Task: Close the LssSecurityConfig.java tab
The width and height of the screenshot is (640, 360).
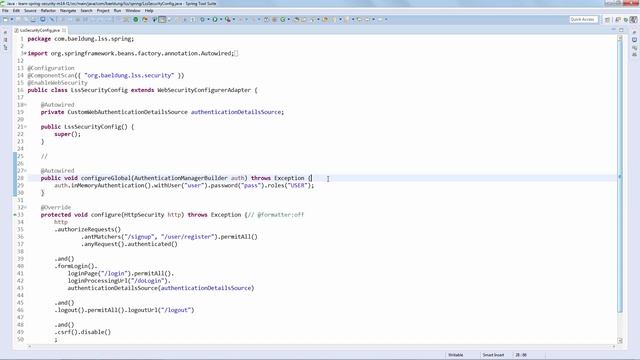Action: (64, 30)
